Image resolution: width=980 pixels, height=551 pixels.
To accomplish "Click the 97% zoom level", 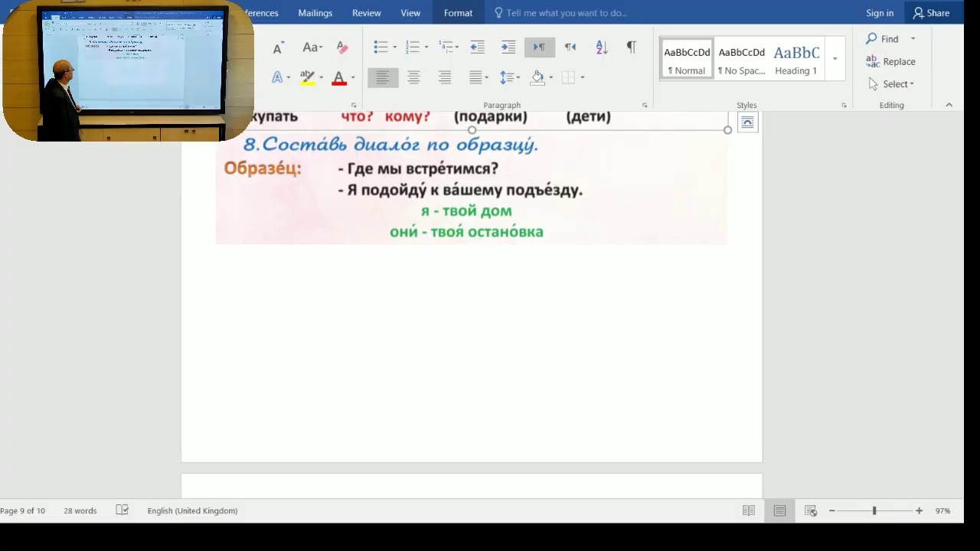I will pyautogui.click(x=942, y=510).
